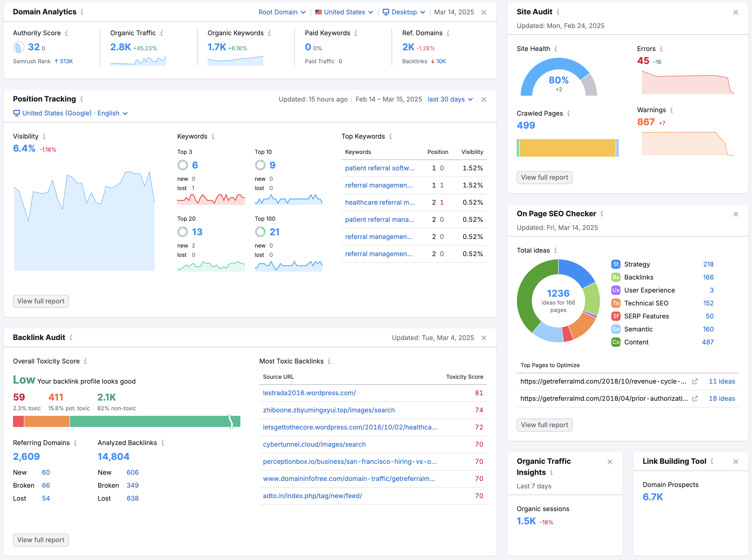Open healthcare referral m... keyword link

pyautogui.click(x=380, y=202)
